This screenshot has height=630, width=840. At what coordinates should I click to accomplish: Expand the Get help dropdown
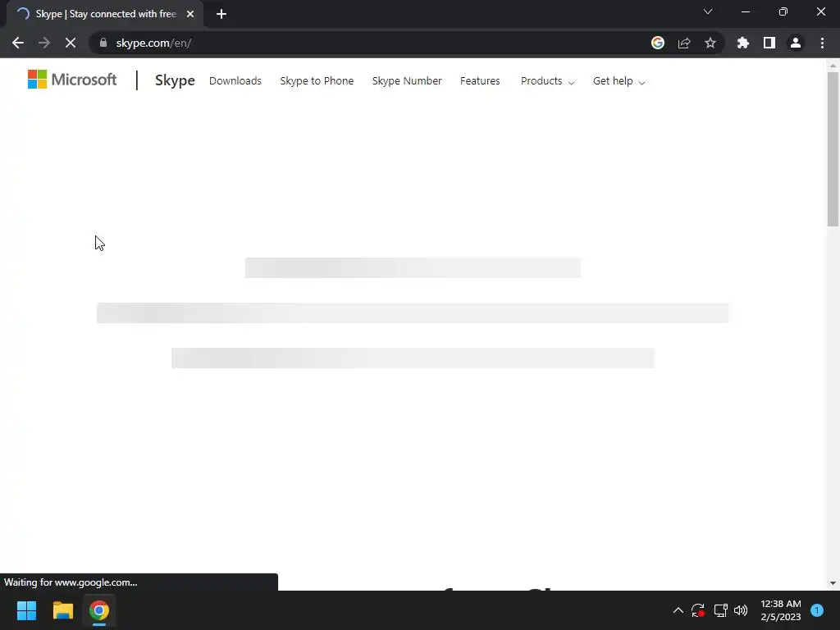(x=619, y=81)
